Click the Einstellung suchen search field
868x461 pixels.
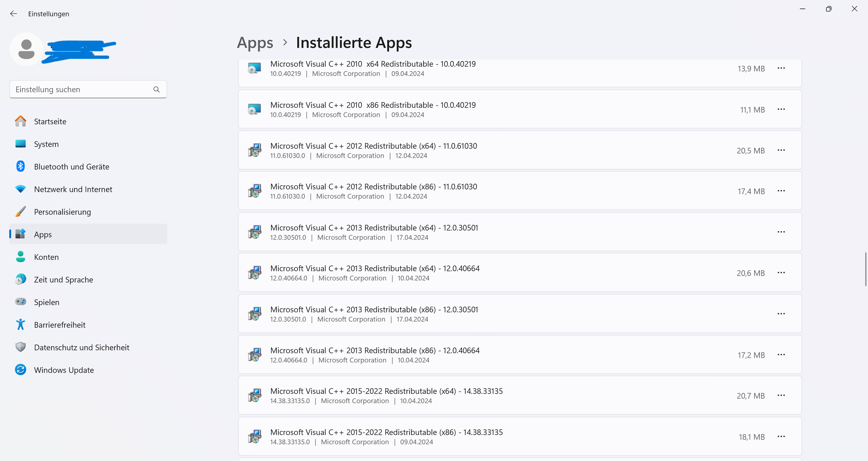tap(81, 89)
